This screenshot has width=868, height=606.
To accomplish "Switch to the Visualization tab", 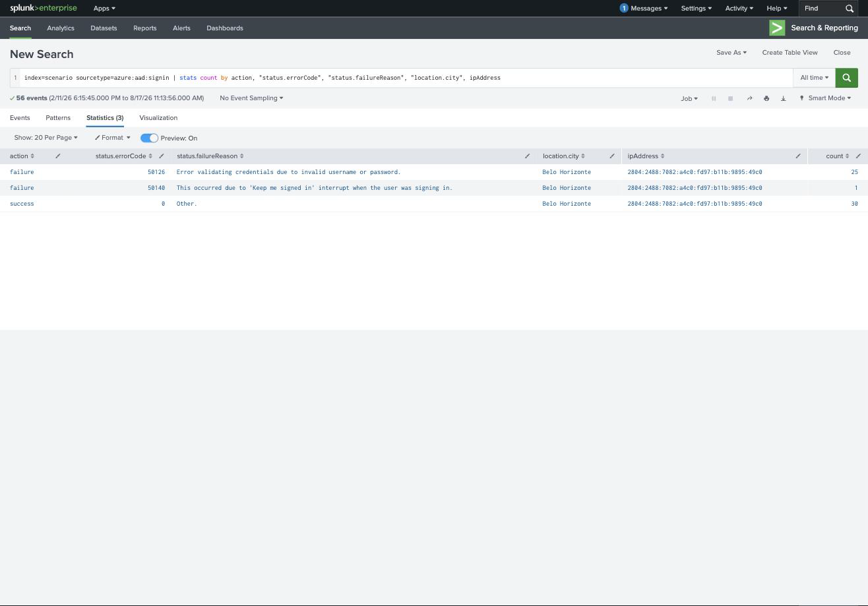I will point(158,118).
